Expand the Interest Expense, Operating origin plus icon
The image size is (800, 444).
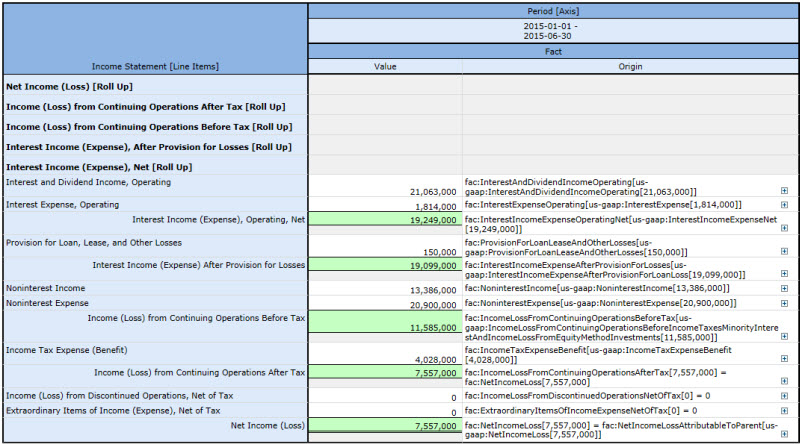pyautogui.click(x=784, y=205)
